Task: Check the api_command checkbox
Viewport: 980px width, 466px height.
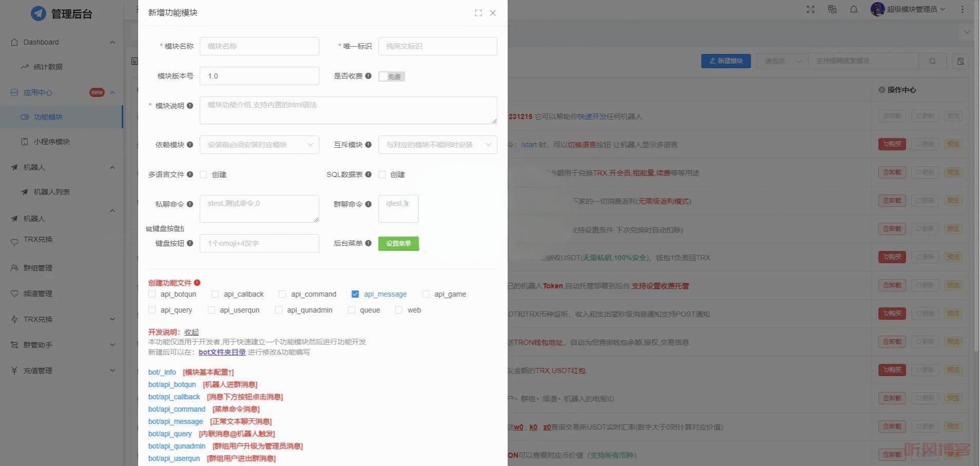Action: pos(282,294)
